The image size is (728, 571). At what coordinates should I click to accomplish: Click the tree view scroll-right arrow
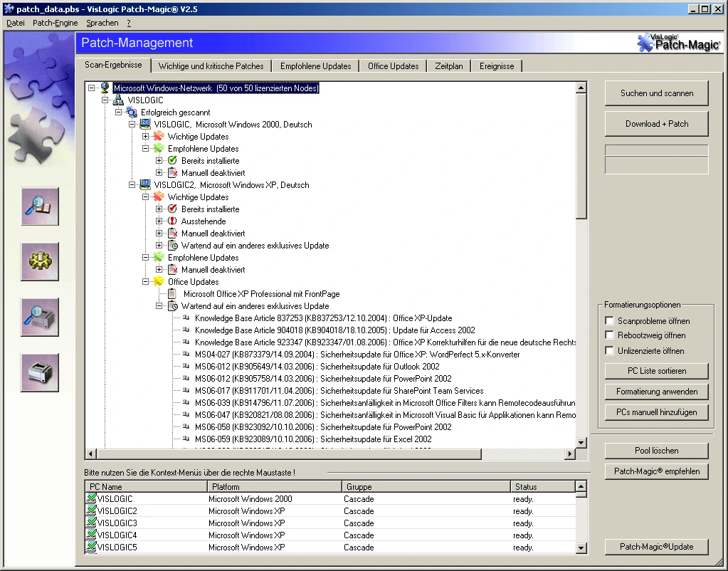pyautogui.click(x=570, y=454)
